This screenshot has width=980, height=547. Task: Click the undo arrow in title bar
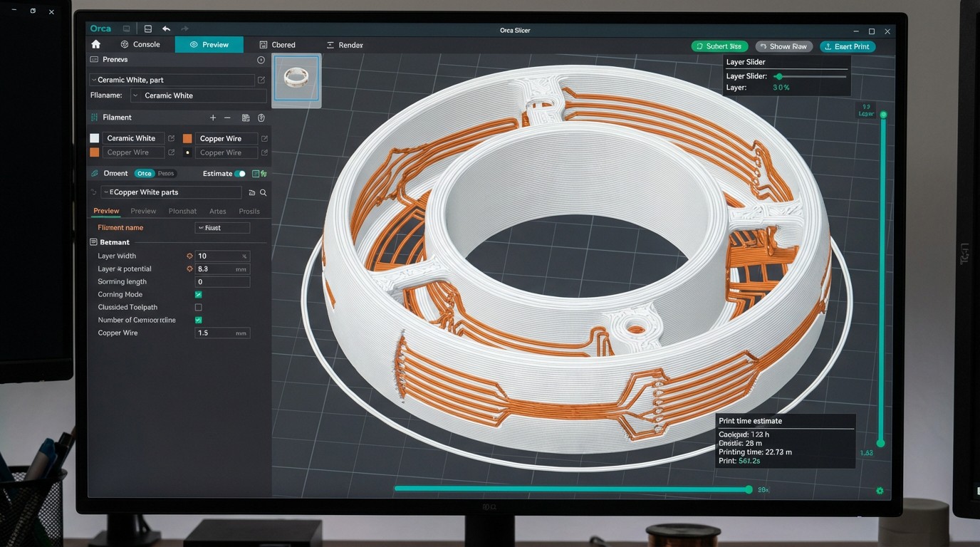click(166, 29)
